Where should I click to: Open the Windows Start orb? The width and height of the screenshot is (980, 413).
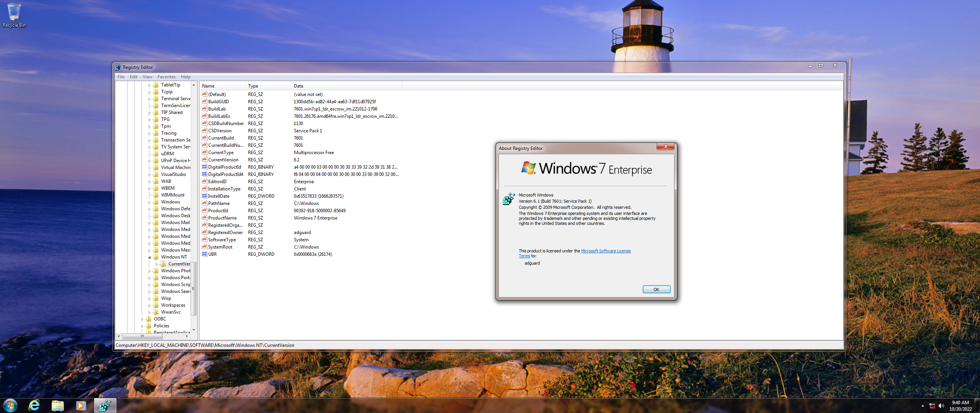pyautogui.click(x=10, y=405)
